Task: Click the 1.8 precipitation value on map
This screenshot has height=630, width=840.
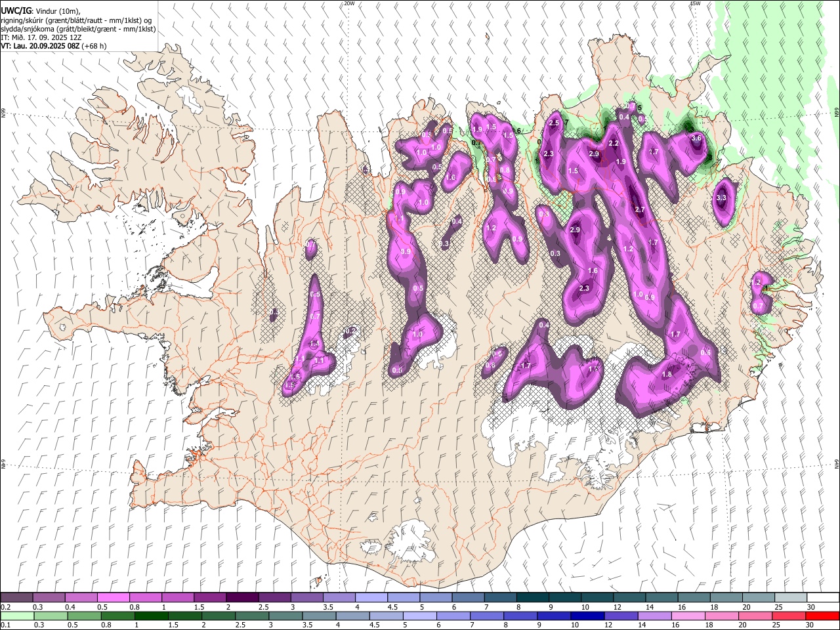Action: tap(667, 375)
